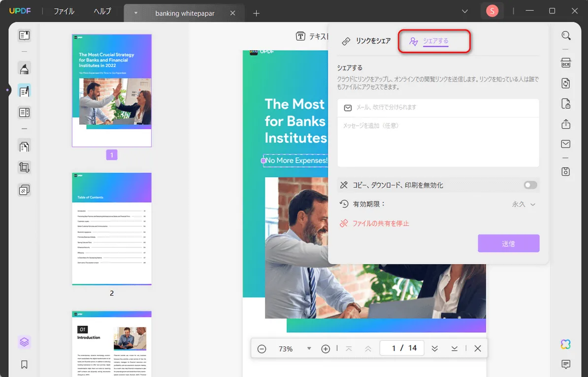Jump to first page arrow
The height and width of the screenshot is (377, 588).
[349, 349]
